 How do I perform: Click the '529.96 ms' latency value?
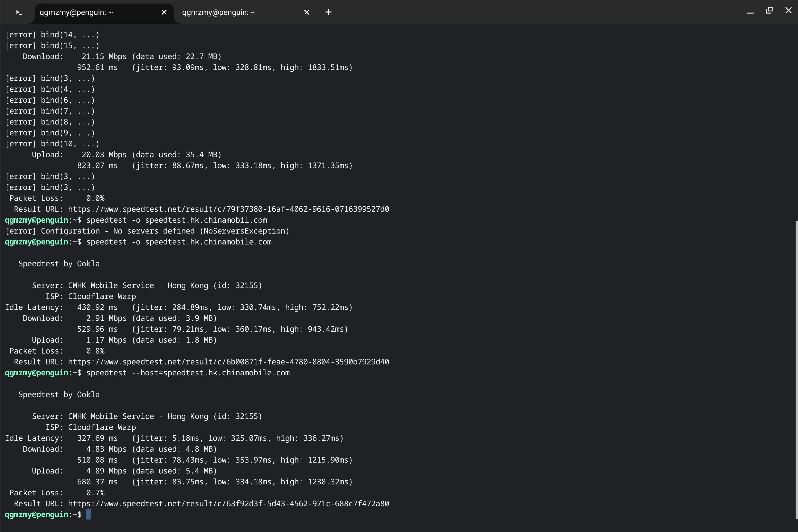click(97, 329)
